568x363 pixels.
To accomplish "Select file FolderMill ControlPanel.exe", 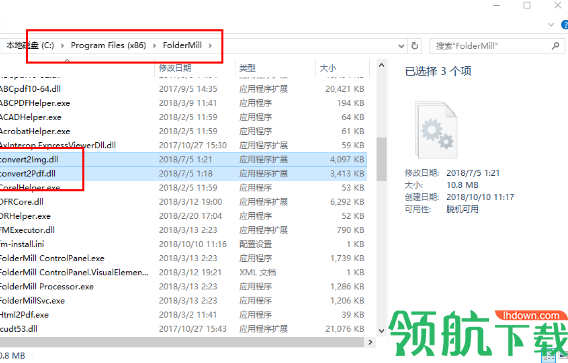I will coord(52,258).
